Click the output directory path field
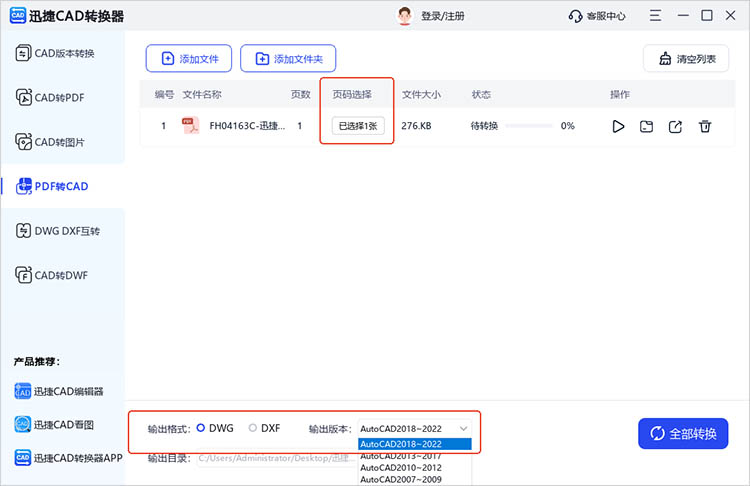Screen dimensions: 750x486 pyautogui.click(x=277, y=458)
